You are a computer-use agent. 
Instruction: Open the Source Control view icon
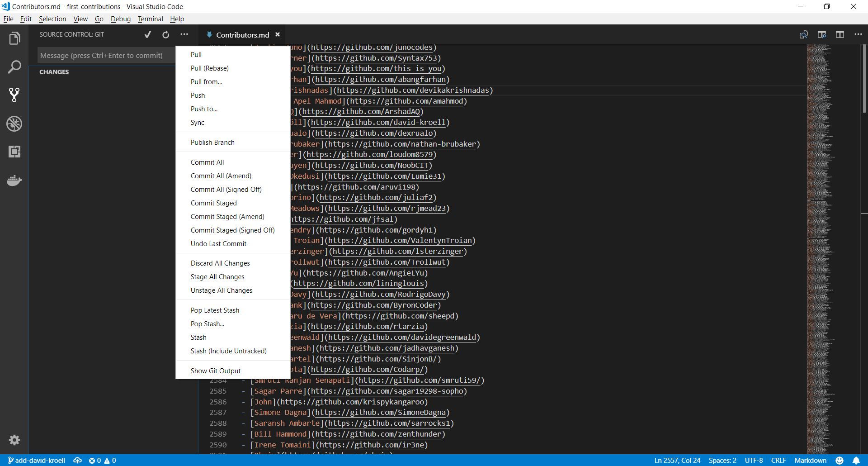[x=14, y=95]
